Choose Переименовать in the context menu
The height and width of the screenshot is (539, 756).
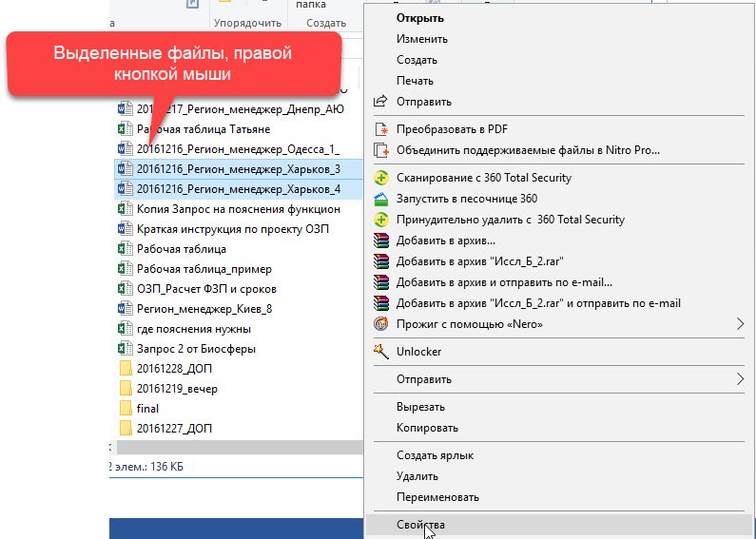click(437, 497)
